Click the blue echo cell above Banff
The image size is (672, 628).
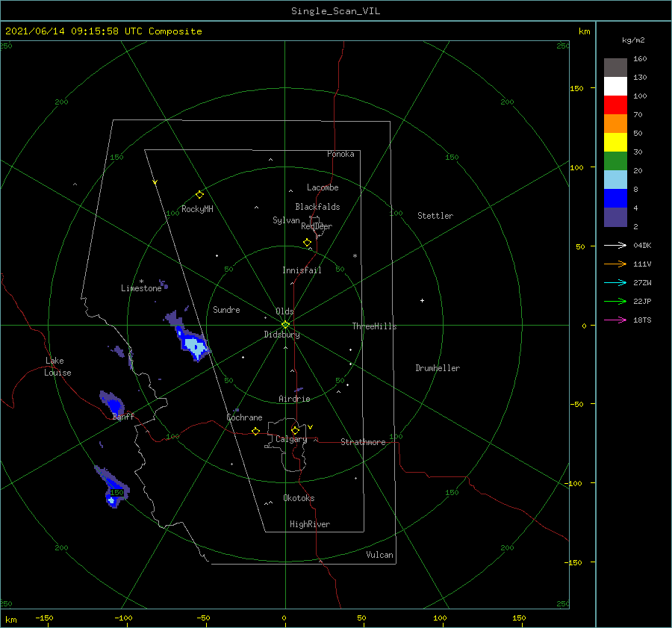click(114, 404)
